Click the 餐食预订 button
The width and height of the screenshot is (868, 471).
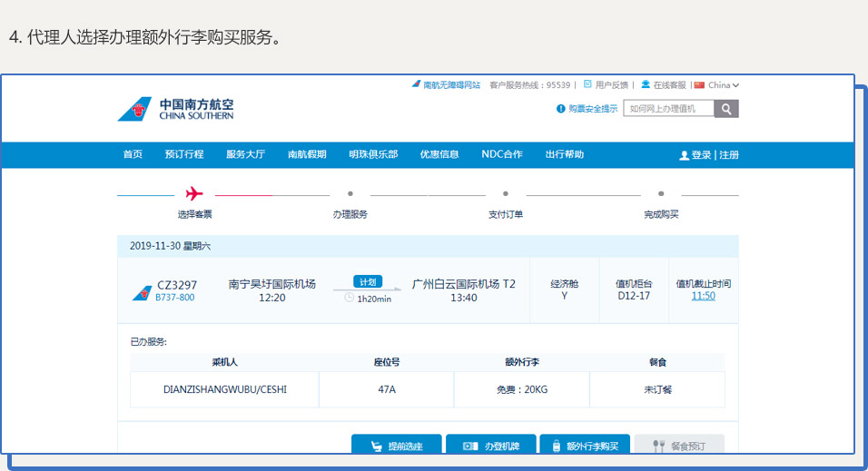tap(679, 446)
